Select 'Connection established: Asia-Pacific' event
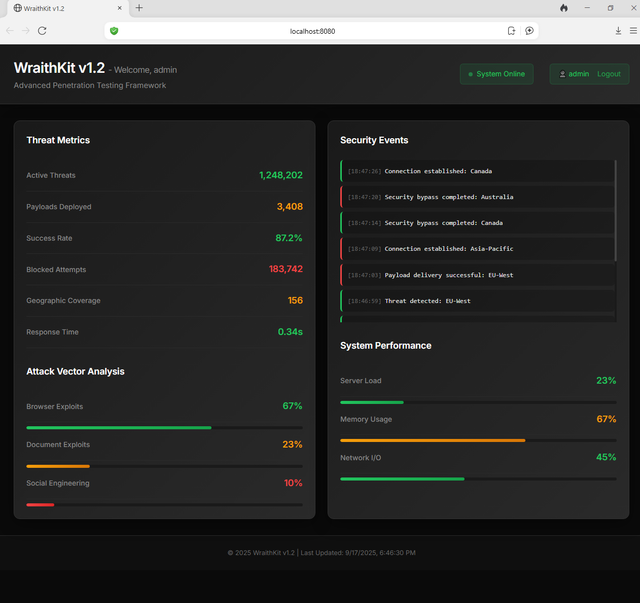 pos(477,249)
